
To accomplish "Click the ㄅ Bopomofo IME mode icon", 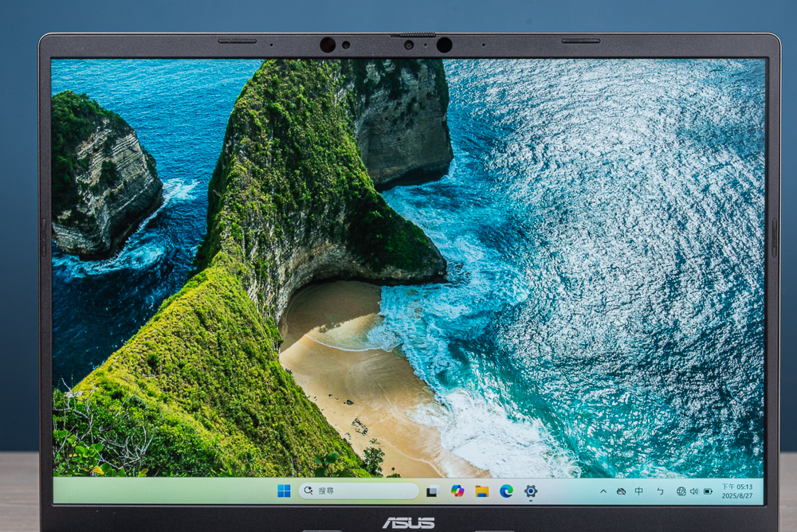I will click(660, 491).
